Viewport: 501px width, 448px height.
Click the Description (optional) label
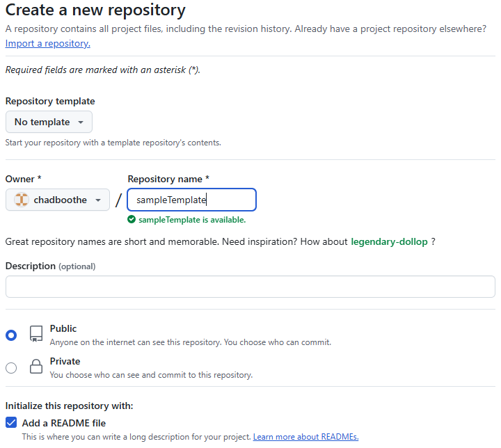(x=51, y=266)
